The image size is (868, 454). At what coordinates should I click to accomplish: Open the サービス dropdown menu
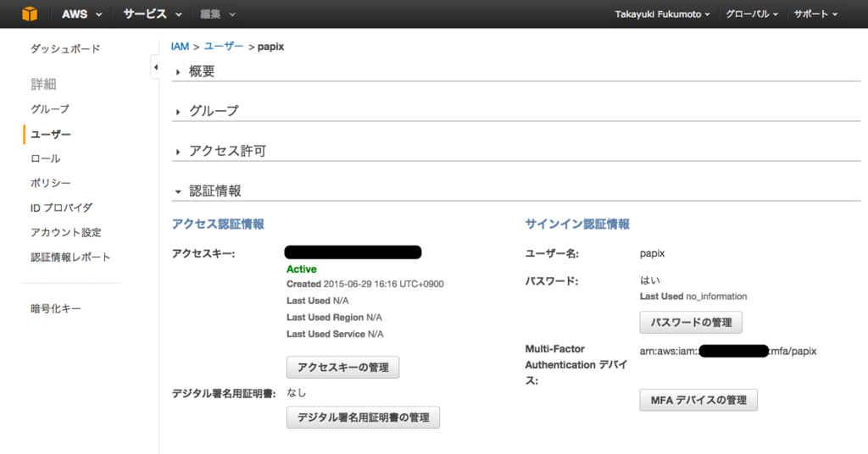(x=153, y=14)
